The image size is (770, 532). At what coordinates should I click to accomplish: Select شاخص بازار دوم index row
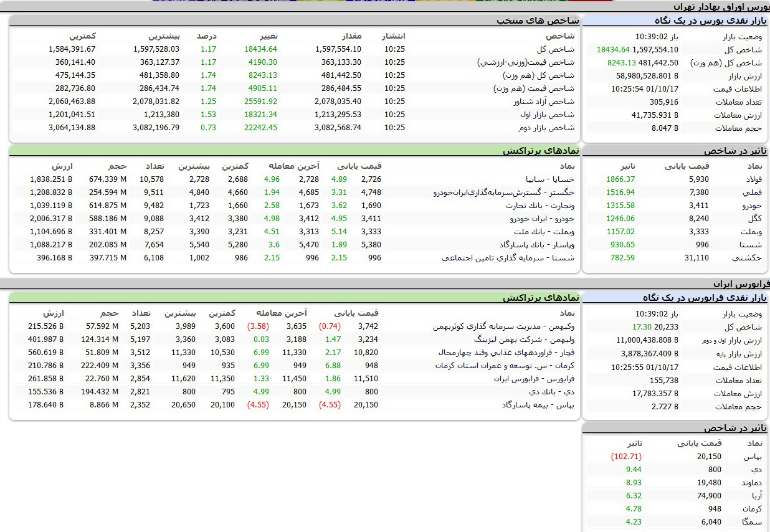point(296,128)
